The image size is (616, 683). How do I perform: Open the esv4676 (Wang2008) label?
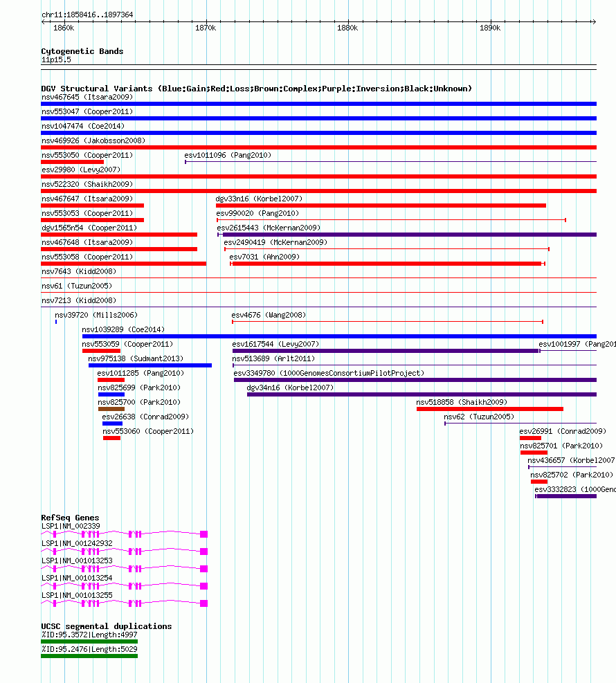(269, 315)
